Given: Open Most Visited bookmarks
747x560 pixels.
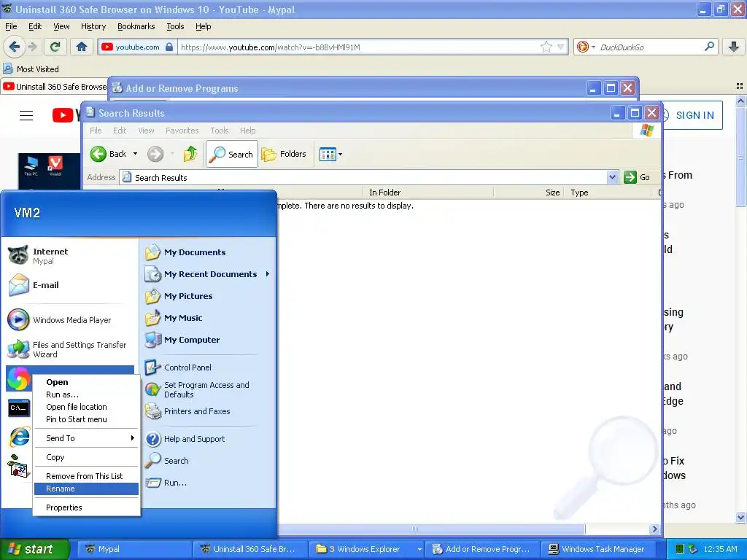Looking at the screenshot, I should tap(31, 69).
